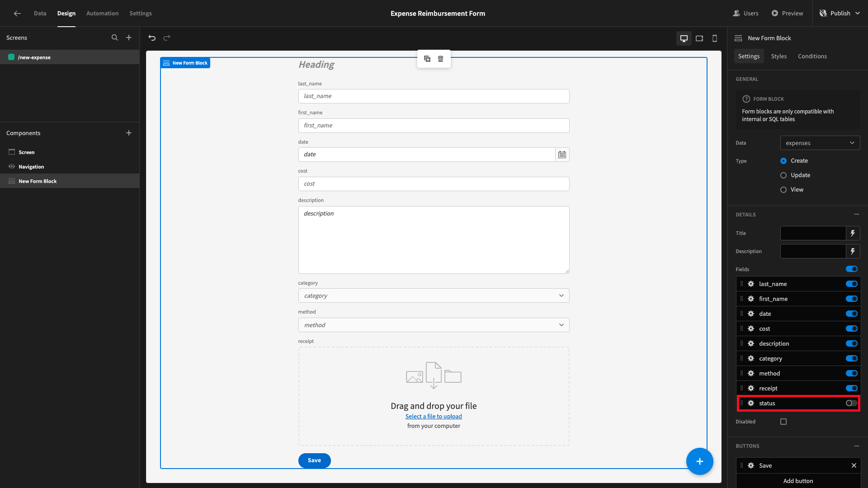Image resolution: width=868 pixels, height=488 pixels.
Task: Click the back arrow icon
Action: click(17, 14)
